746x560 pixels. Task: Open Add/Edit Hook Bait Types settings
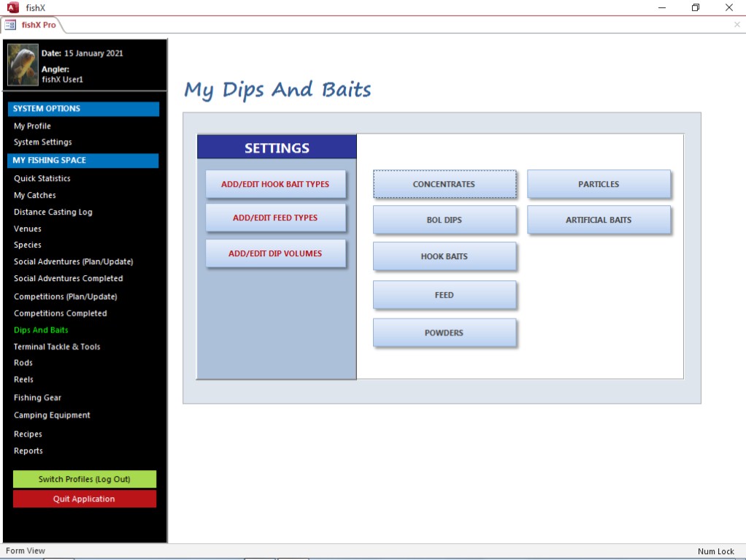pyautogui.click(x=275, y=184)
